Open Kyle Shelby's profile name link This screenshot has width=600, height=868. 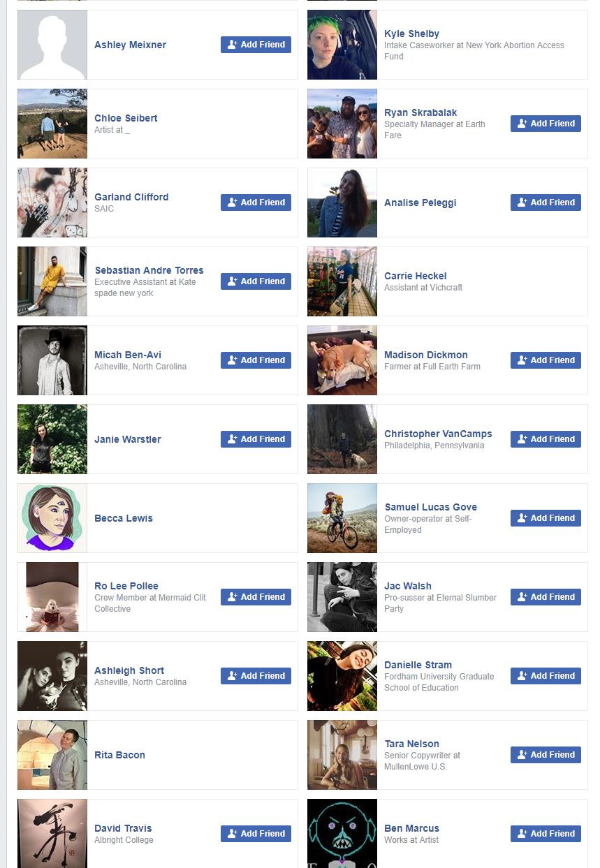click(x=411, y=34)
